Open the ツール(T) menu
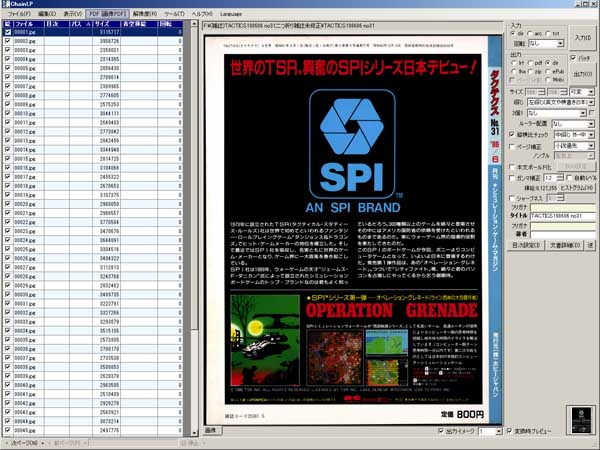The image size is (600, 450). tap(174, 14)
